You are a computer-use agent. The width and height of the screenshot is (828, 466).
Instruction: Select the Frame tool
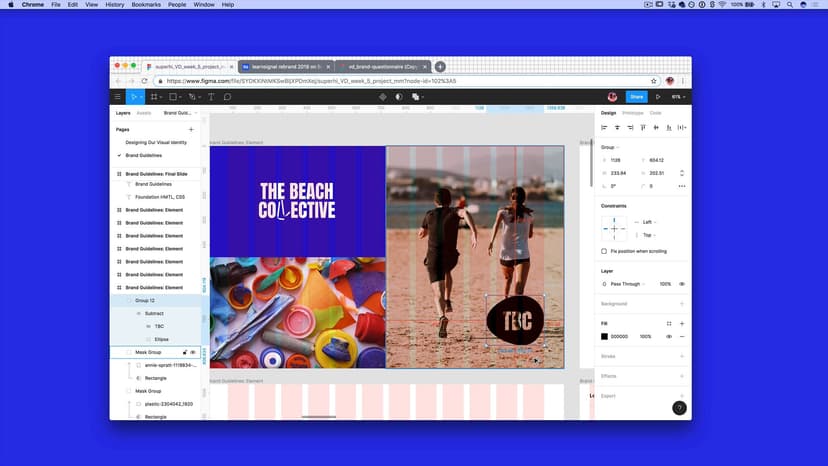pos(154,97)
